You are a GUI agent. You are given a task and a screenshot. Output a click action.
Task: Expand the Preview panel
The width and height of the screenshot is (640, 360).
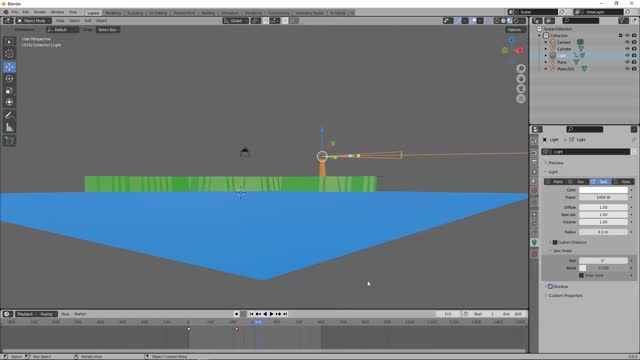(x=555, y=163)
